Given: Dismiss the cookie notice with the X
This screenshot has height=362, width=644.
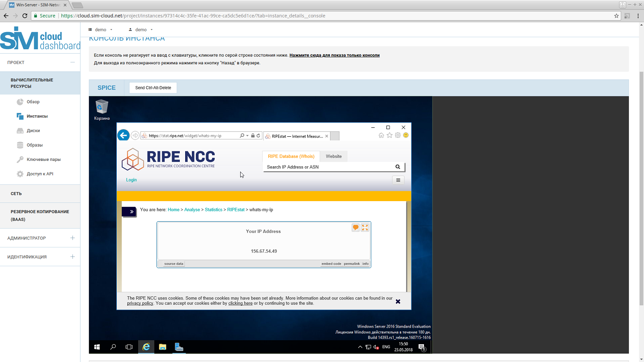Looking at the screenshot, I should coord(398,302).
